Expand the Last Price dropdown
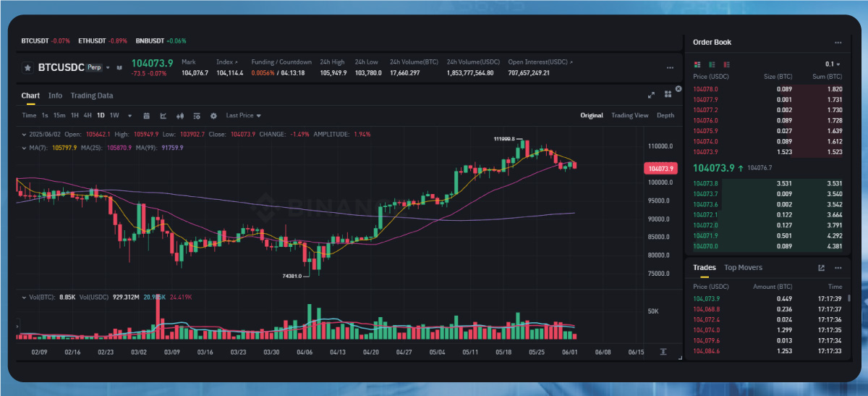This screenshot has width=868, height=396. 243,116
